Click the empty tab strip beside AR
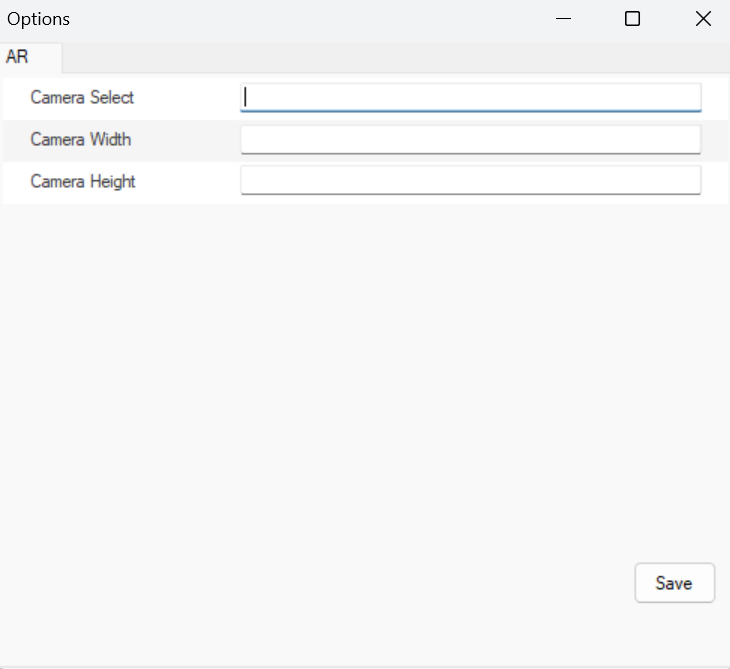Screen dimensions: 730x669 [x=396, y=58]
